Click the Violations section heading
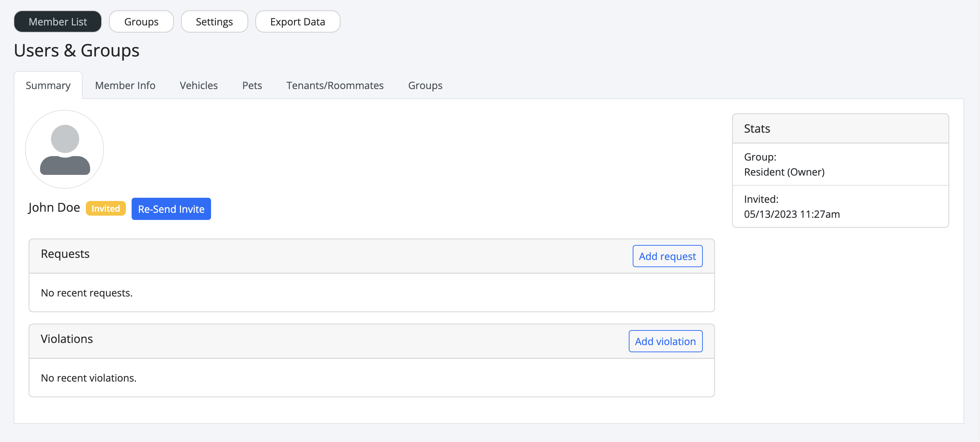This screenshot has height=442, width=980. click(67, 339)
